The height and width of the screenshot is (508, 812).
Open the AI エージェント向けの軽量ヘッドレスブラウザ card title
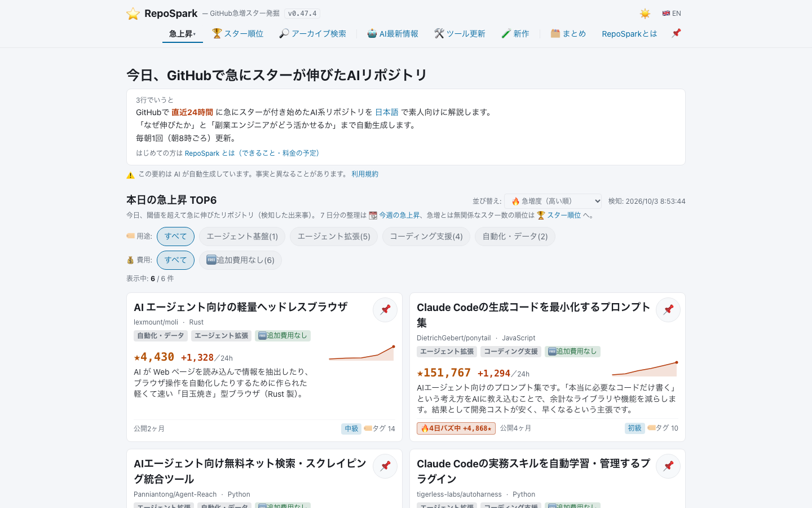[x=241, y=307]
